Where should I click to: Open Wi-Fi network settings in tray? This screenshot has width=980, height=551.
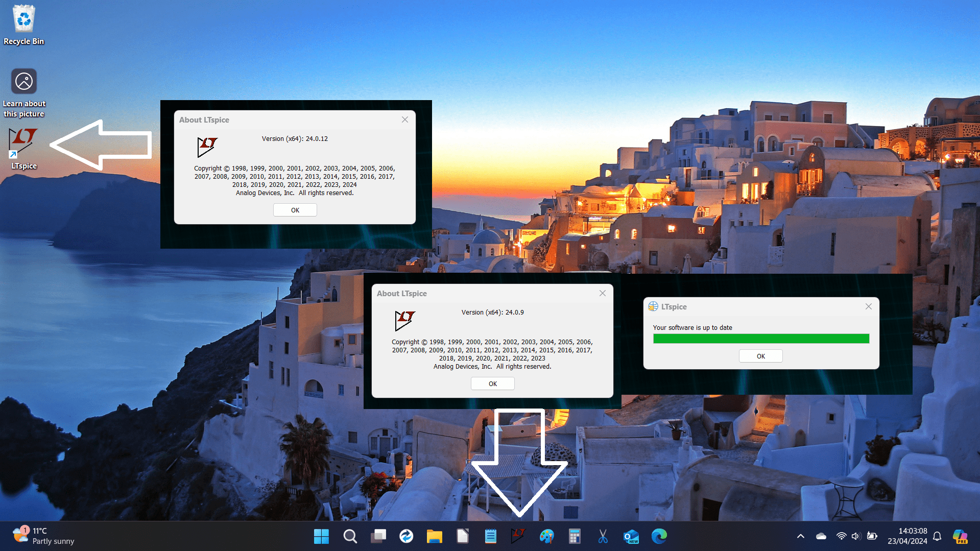841,536
